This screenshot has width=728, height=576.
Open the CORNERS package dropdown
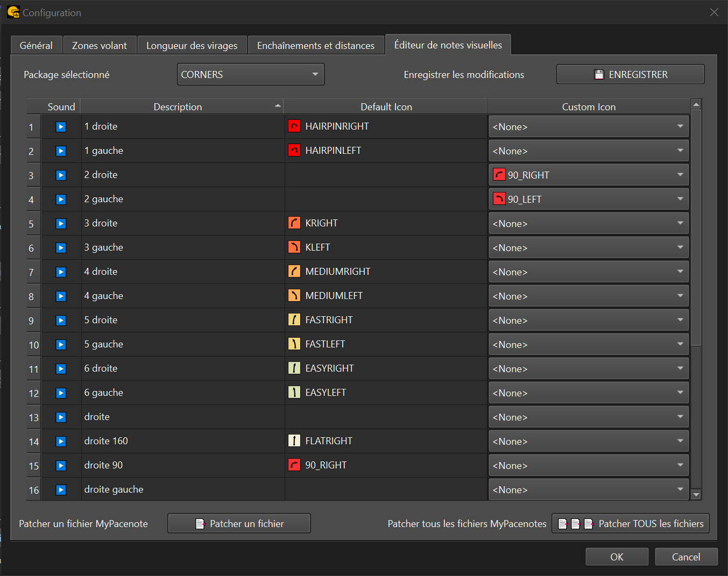point(250,75)
